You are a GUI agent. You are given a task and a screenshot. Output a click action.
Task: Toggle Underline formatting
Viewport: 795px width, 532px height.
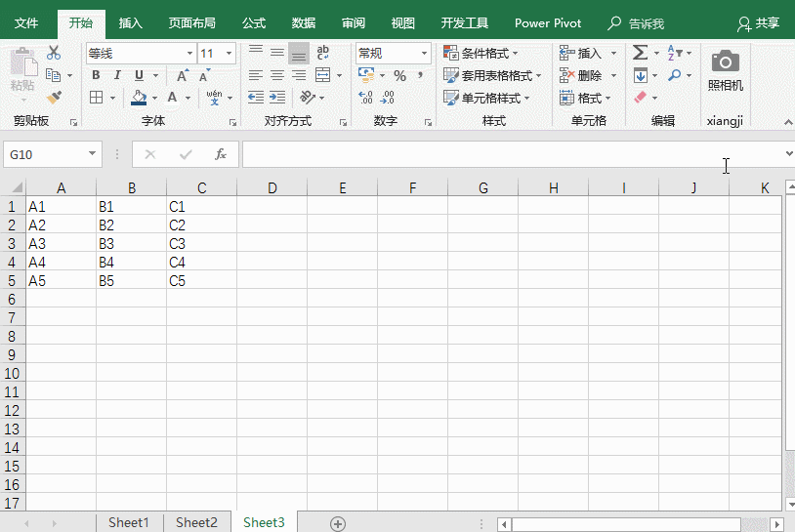coord(139,75)
